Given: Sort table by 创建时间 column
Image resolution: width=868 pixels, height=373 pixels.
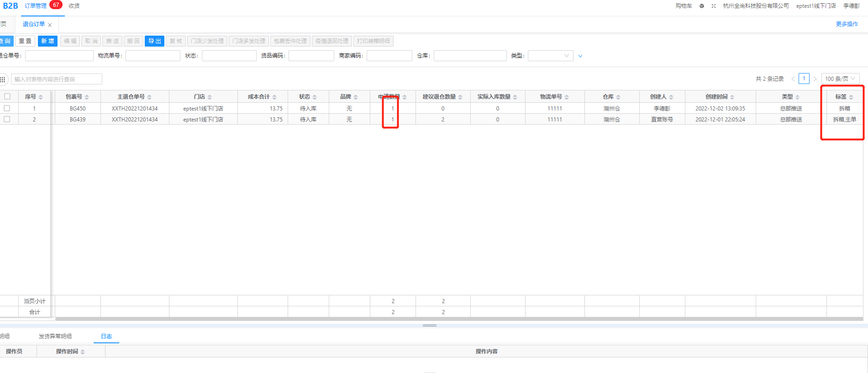Looking at the screenshot, I should [x=732, y=97].
